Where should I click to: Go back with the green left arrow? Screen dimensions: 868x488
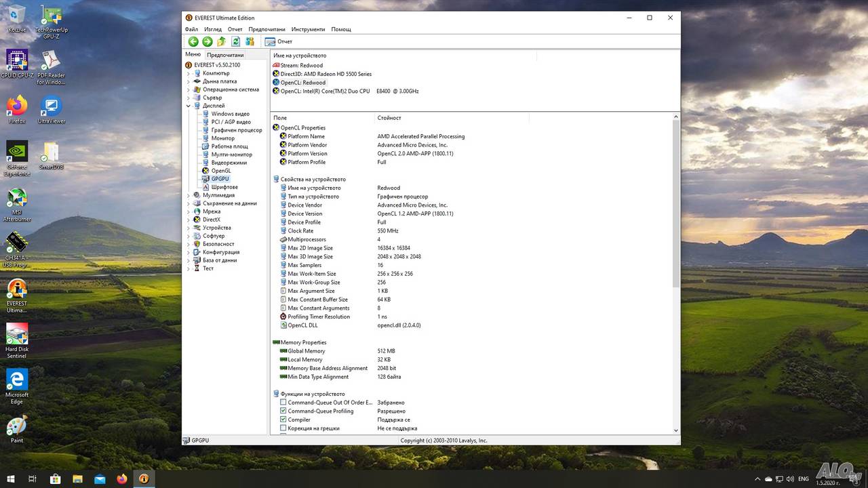(193, 41)
